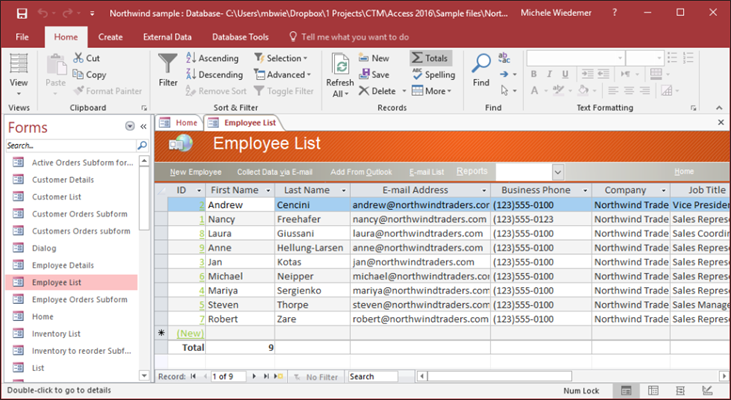Image resolution: width=731 pixels, height=400 pixels.
Task: Open the Filter funnel tool
Action: 168,70
